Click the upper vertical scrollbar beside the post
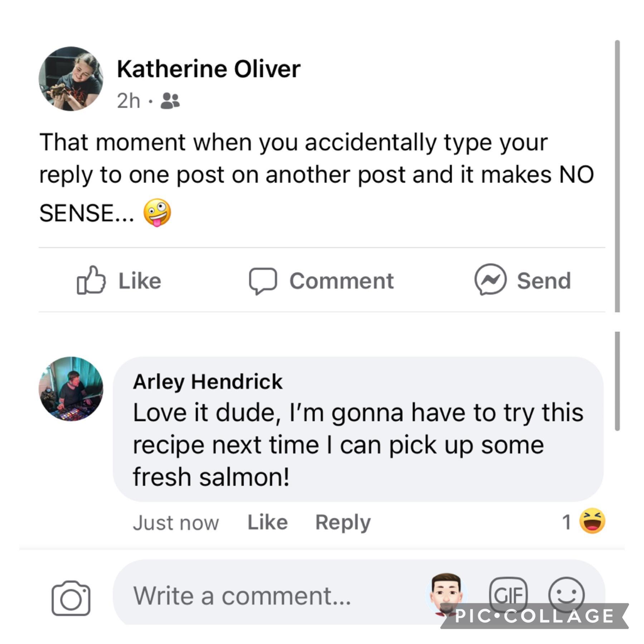 [x=617, y=175]
